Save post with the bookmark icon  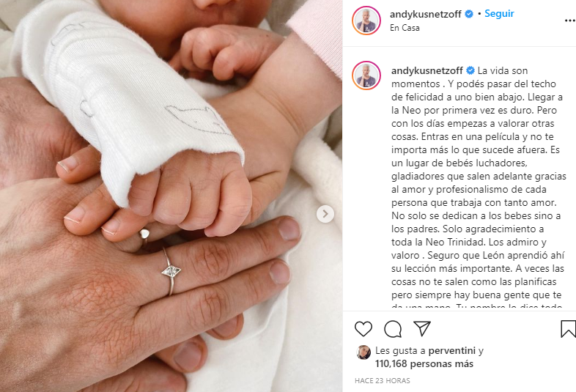click(x=568, y=329)
